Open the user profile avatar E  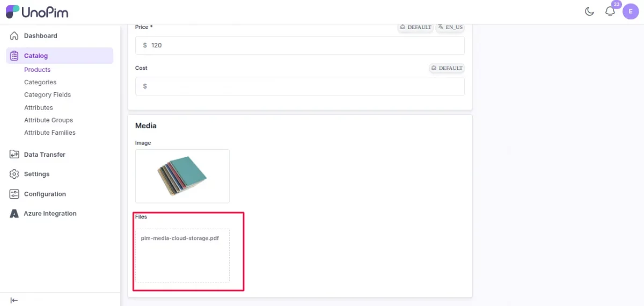click(631, 11)
